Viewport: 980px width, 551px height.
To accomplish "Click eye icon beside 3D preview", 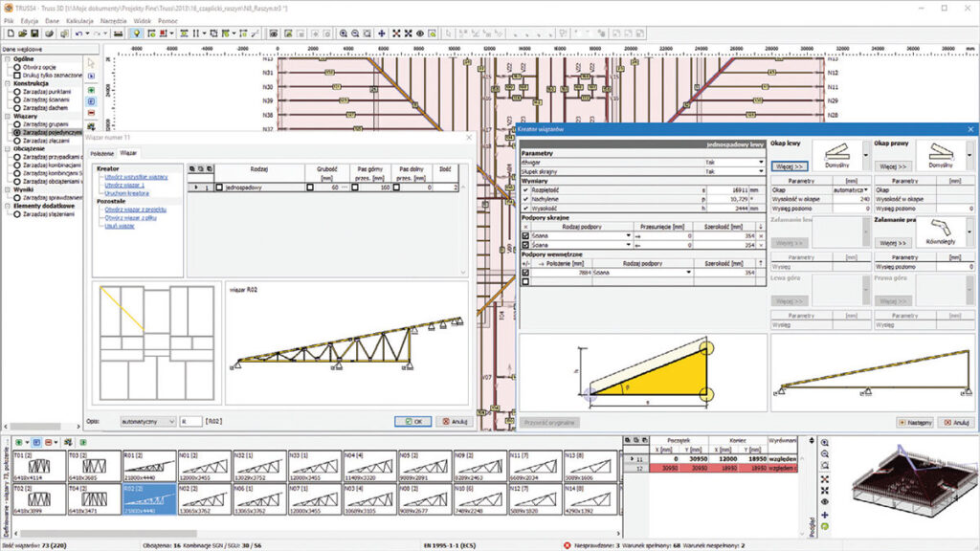I will (x=824, y=501).
